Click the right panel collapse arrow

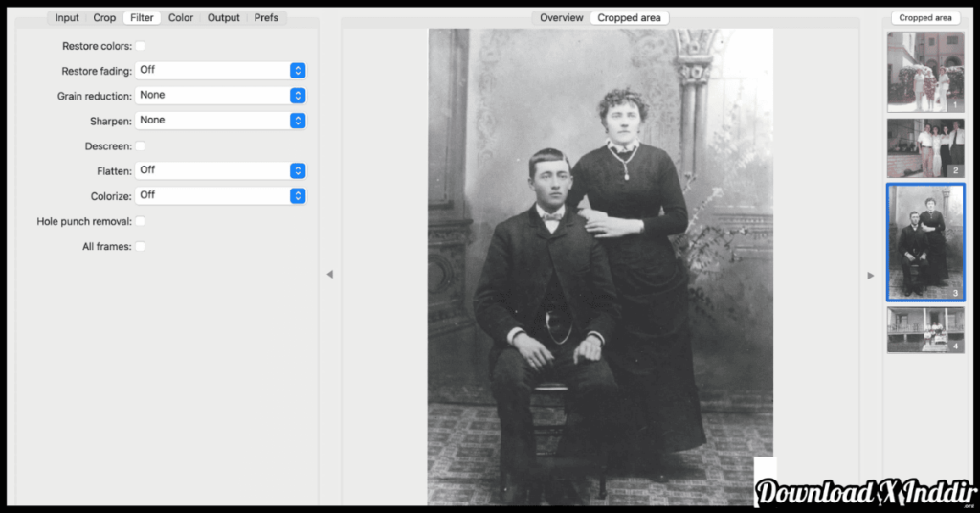point(870,276)
